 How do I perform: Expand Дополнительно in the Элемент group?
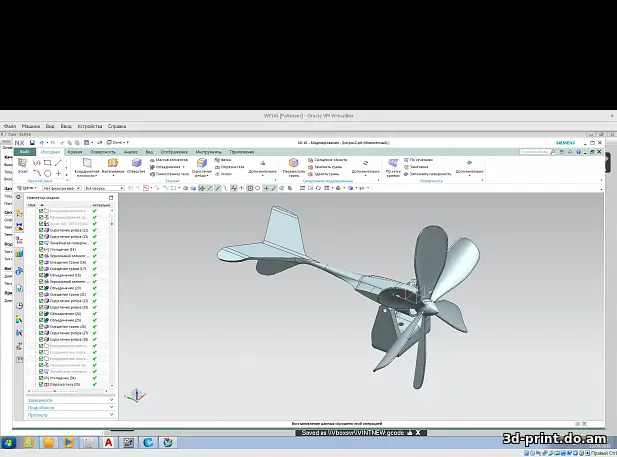[262, 167]
